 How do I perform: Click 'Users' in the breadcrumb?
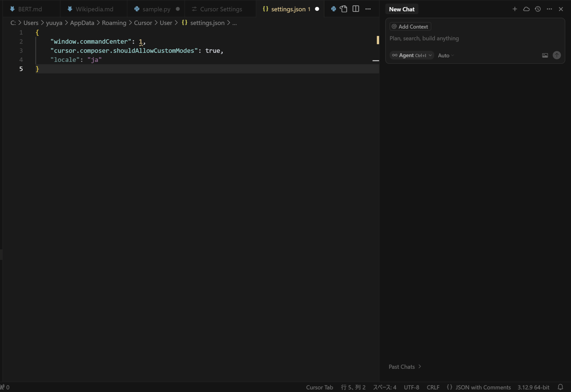click(x=31, y=23)
